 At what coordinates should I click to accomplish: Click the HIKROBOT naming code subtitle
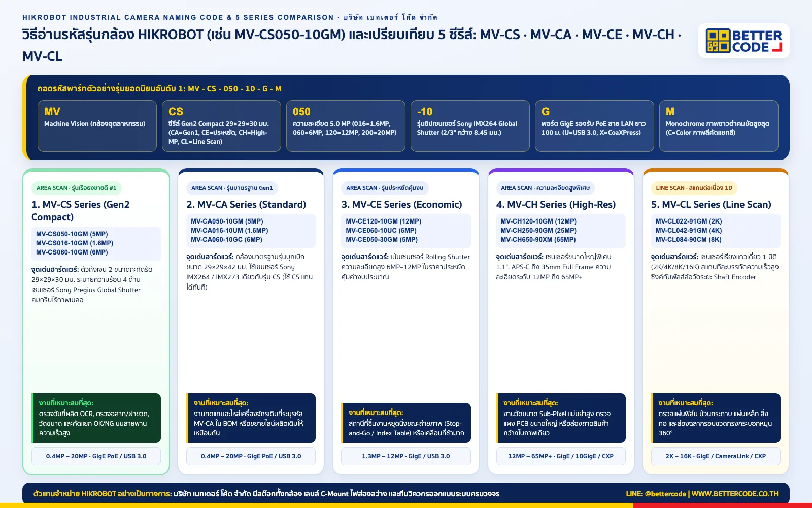(230, 17)
